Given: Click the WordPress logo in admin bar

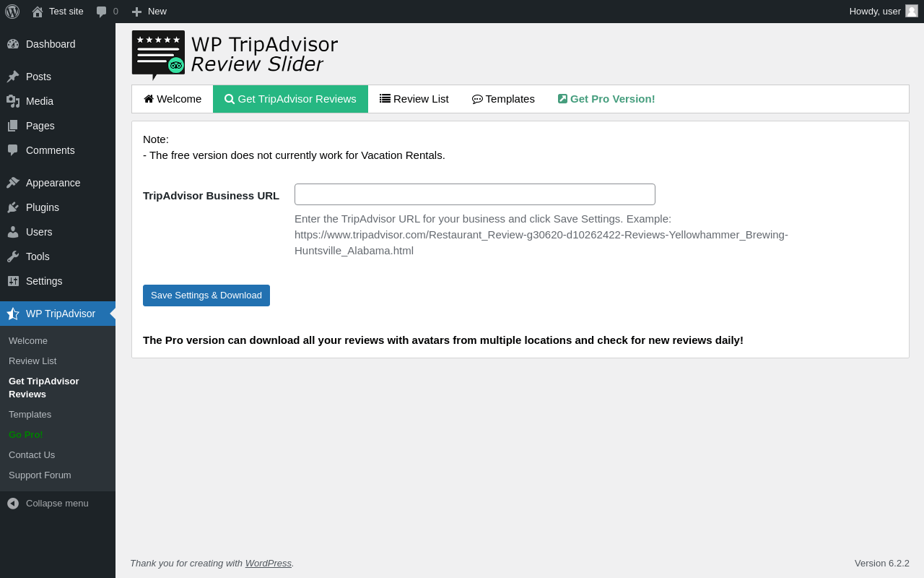Looking at the screenshot, I should point(12,12).
